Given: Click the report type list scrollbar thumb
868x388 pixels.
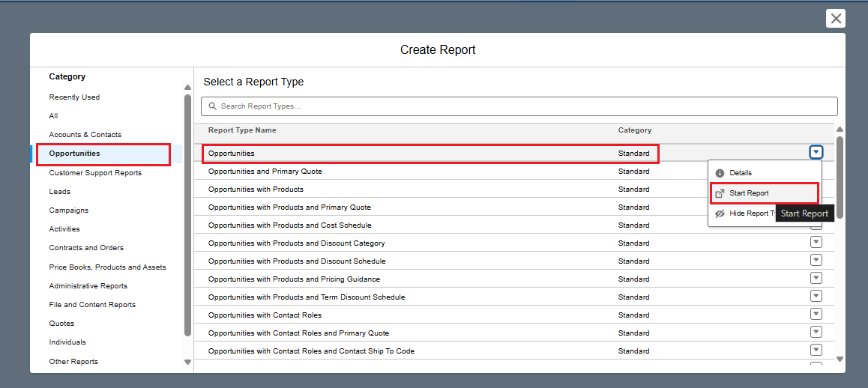Looking at the screenshot, I should click(x=840, y=177).
